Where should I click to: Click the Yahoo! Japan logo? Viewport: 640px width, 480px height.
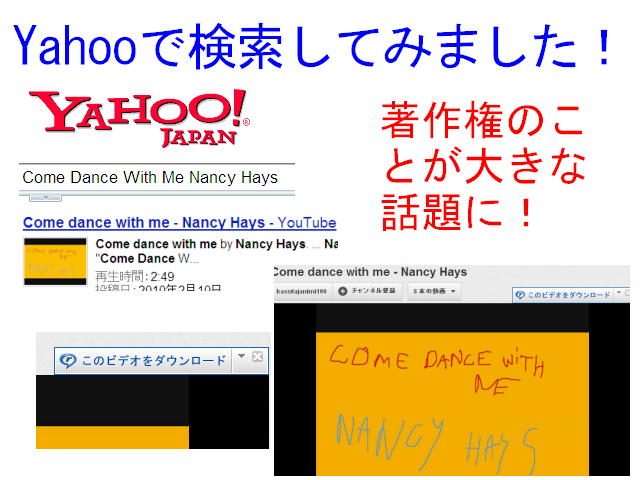click(139, 118)
